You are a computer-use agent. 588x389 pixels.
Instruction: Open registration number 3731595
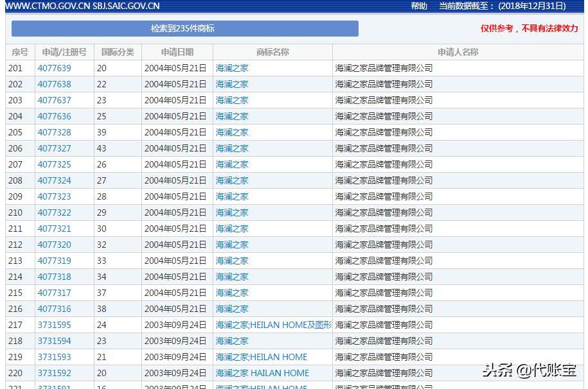[x=54, y=325]
